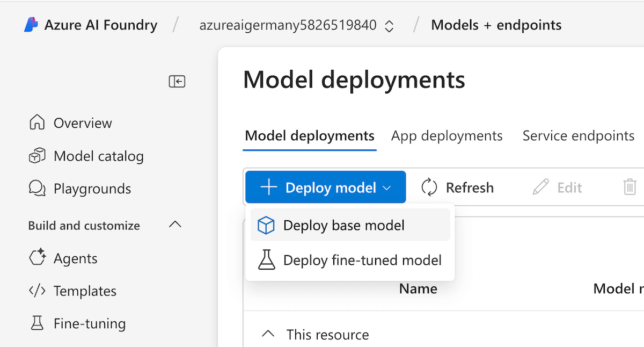Switch to the Service endpoints tab
Screen dimensions: 644x347
578,136
